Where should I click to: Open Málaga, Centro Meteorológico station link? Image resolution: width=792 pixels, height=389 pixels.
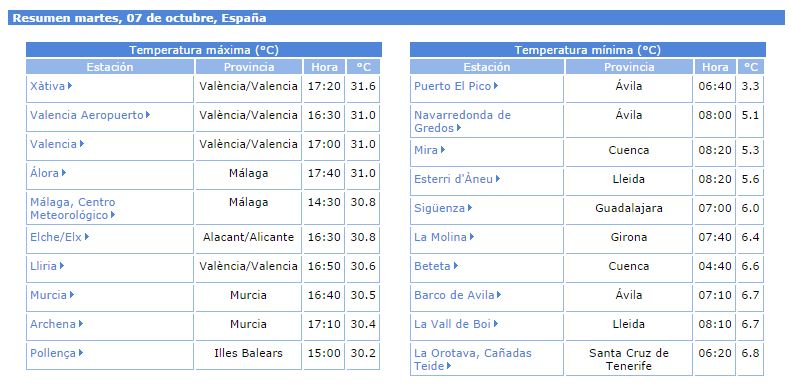click(73, 209)
